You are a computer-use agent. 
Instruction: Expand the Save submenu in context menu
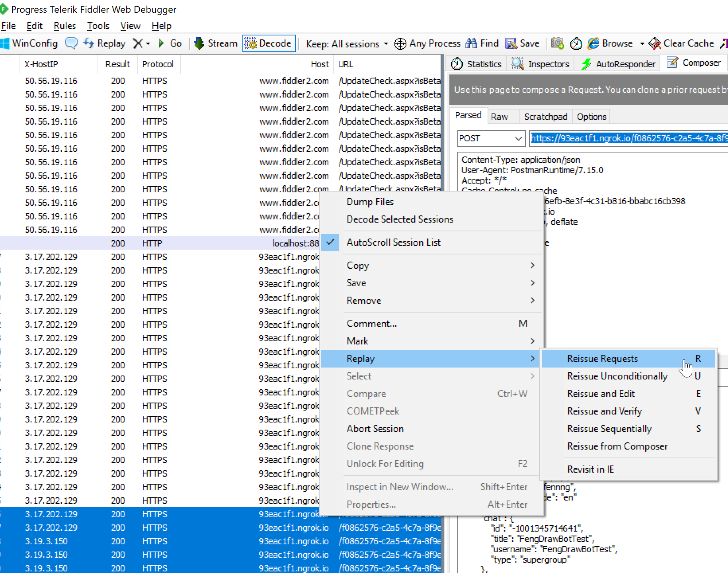431,283
